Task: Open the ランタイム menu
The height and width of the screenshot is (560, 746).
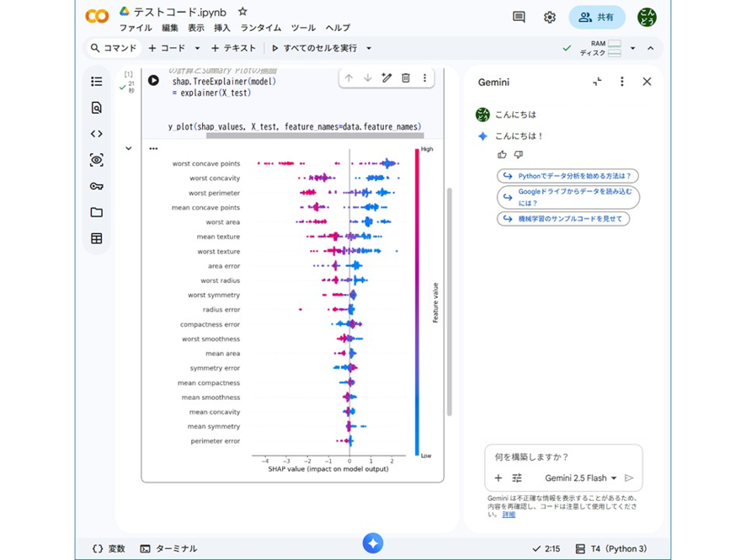Action: 260,28
